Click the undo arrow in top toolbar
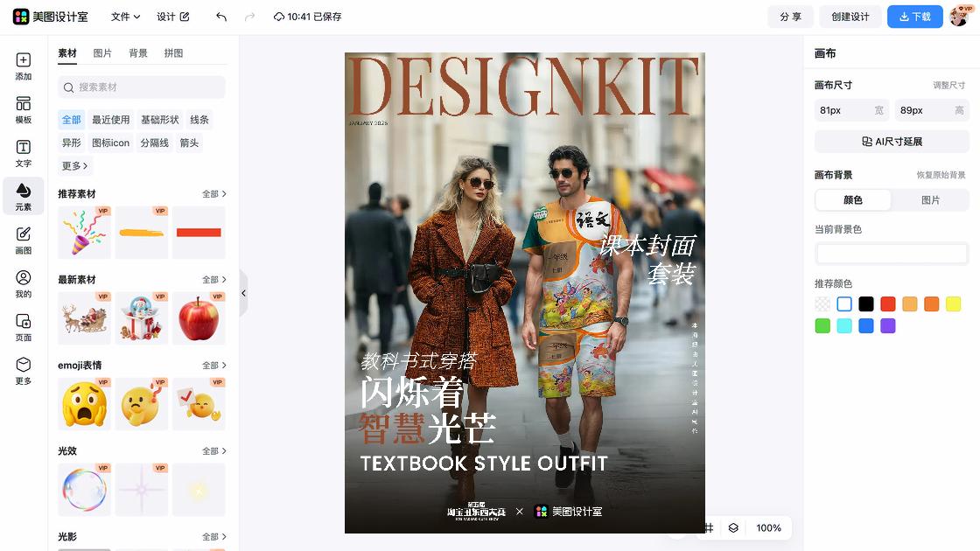The height and width of the screenshot is (551, 980). [220, 16]
